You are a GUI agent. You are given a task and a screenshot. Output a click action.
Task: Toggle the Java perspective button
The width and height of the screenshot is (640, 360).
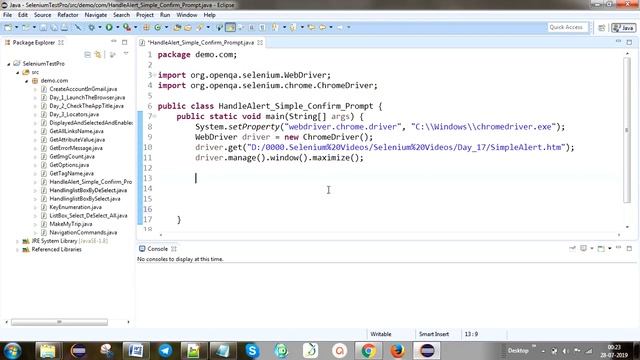[x=623, y=28]
